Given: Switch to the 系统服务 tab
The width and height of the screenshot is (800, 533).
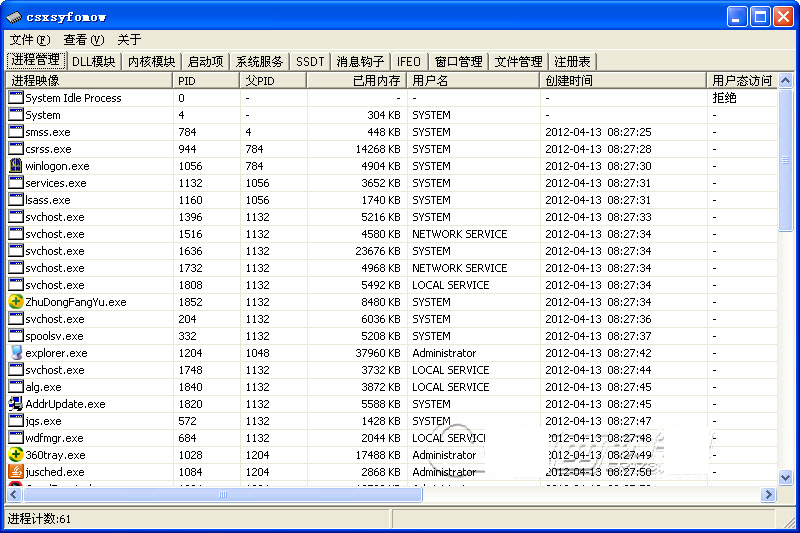Looking at the screenshot, I should coord(259,62).
